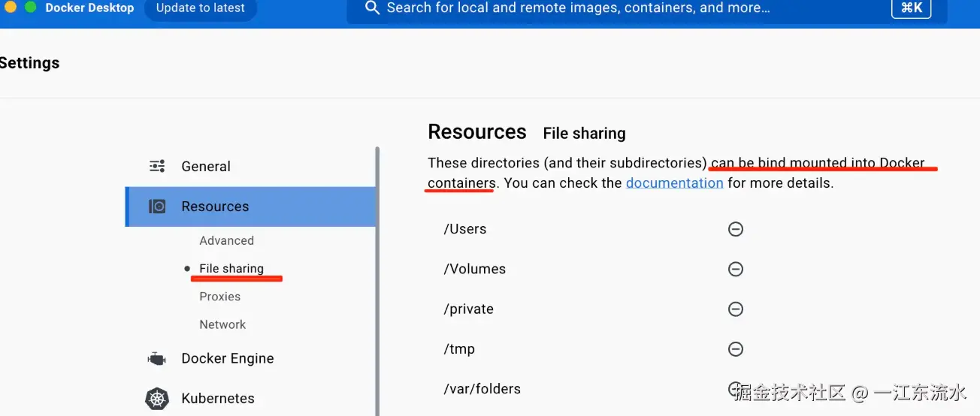Open the documentation link
Image resolution: width=980 pixels, height=416 pixels.
click(x=674, y=183)
